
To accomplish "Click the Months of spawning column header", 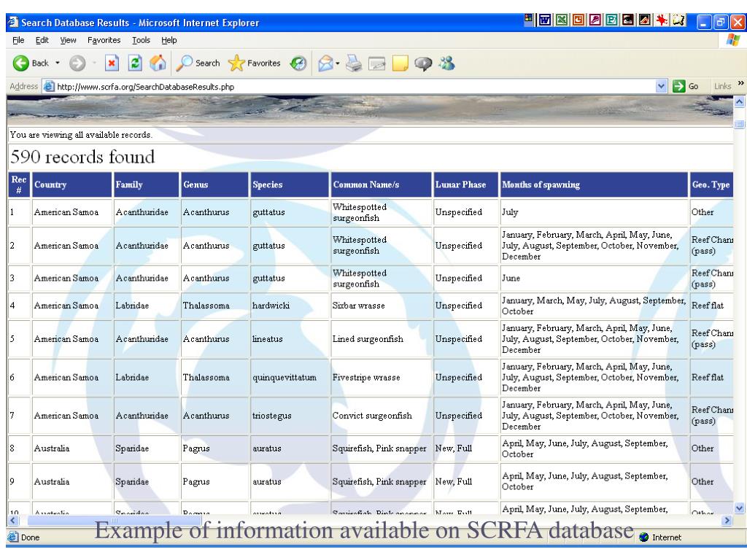I will pos(594,184).
